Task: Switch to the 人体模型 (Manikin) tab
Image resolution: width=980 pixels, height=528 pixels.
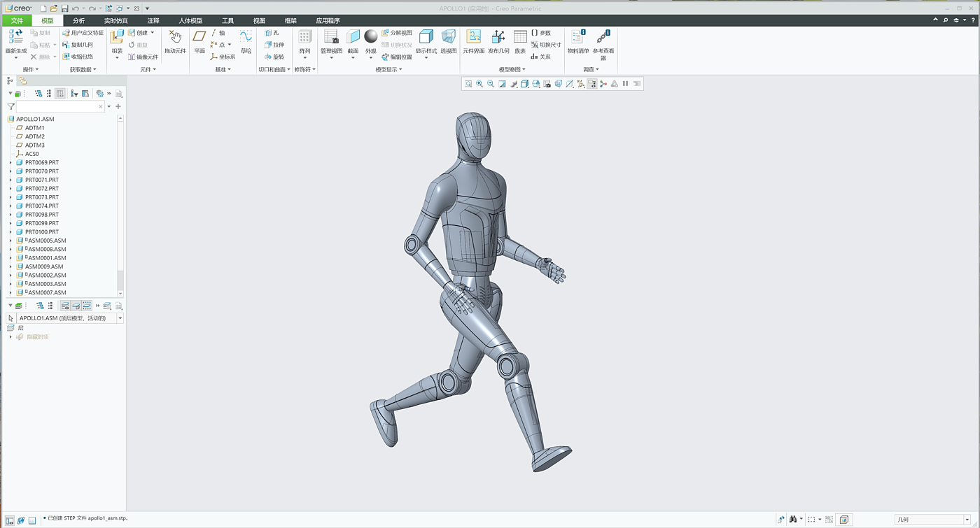Action: click(190, 21)
